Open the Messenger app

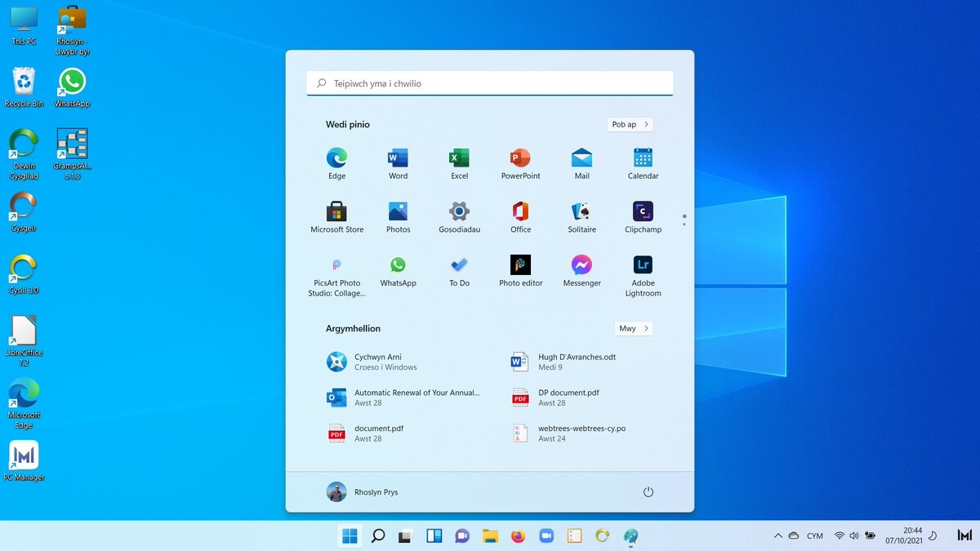[x=581, y=271]
